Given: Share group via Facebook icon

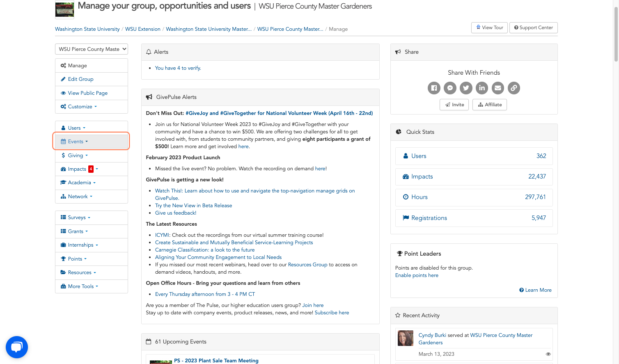Looking at the screenshot, I should click(x=434, y=88).
